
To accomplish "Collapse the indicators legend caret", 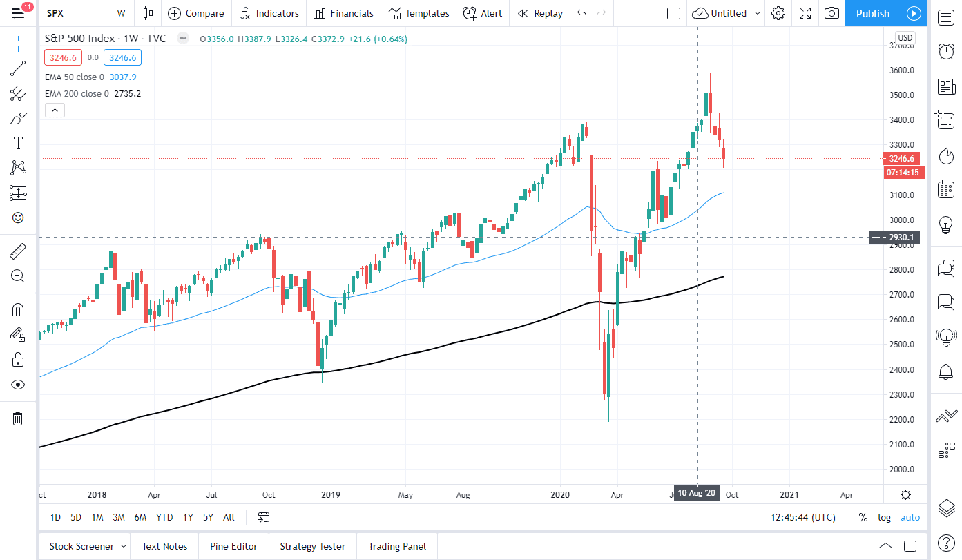I will [x=55, y=110].
